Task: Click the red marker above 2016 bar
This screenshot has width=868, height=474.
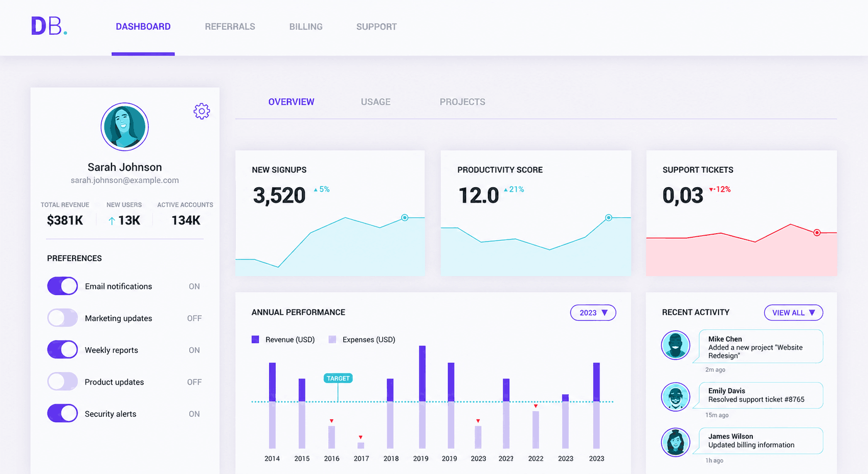Action: tap(331, 421)
